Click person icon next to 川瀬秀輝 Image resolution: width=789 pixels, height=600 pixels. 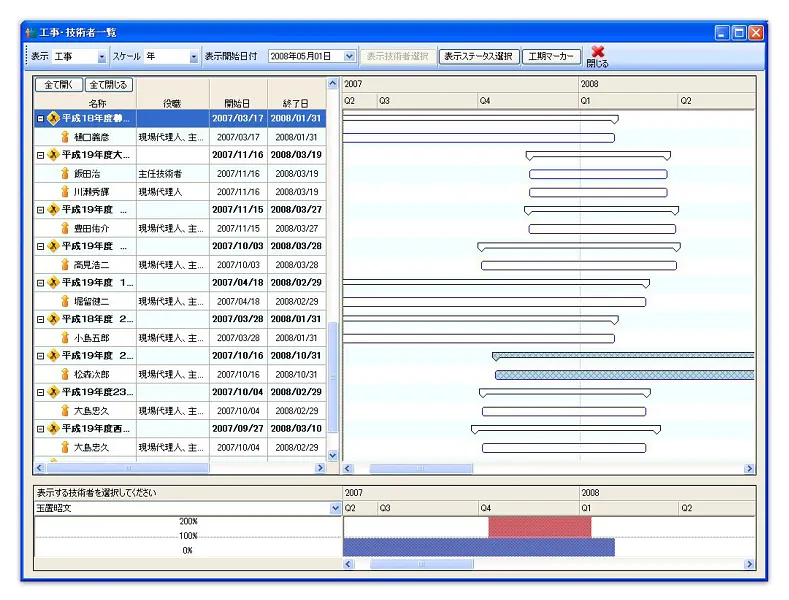click(x=65, y=191)
